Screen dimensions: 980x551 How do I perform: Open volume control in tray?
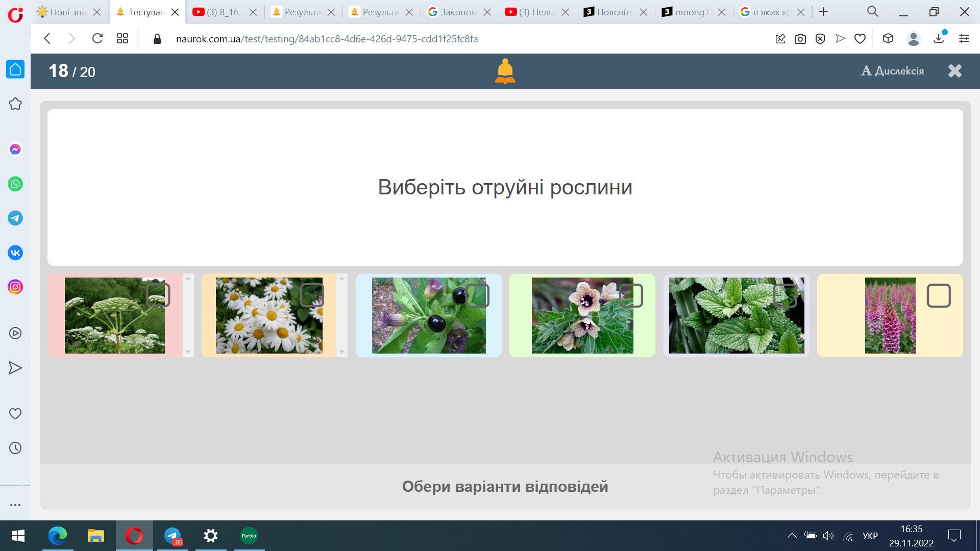[828, 536]
